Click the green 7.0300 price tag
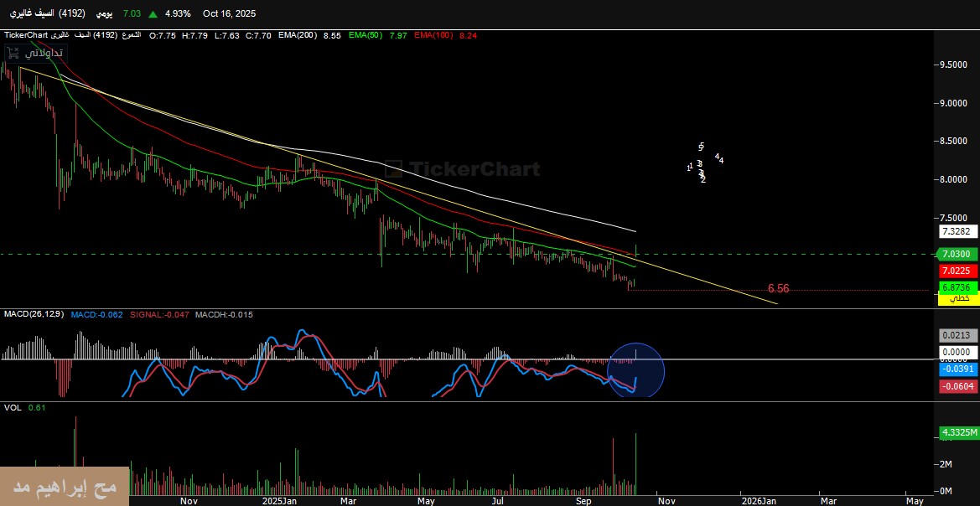This screenshot has height=506, width=980. [956, 254]
